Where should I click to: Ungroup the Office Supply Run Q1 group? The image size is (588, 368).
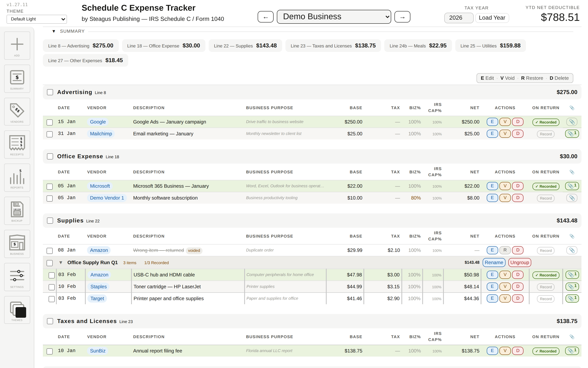[x=520, y=263]
